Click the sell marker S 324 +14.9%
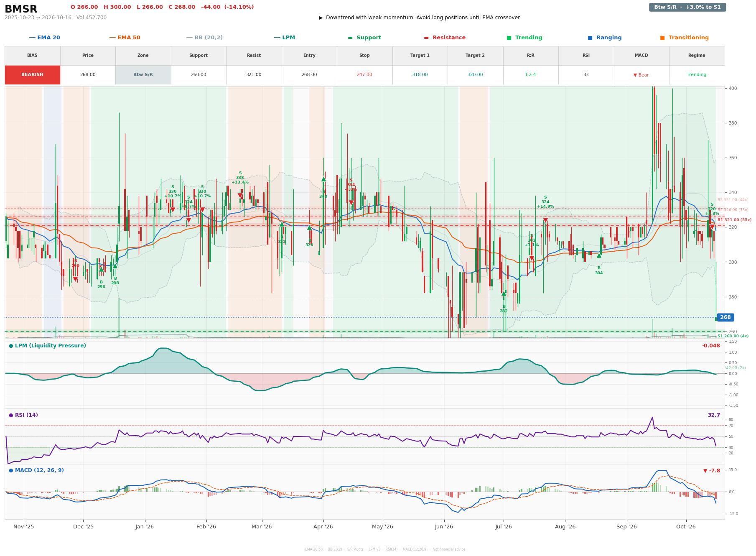The width and height of the screenshot is (756, 556). (545, 220)
